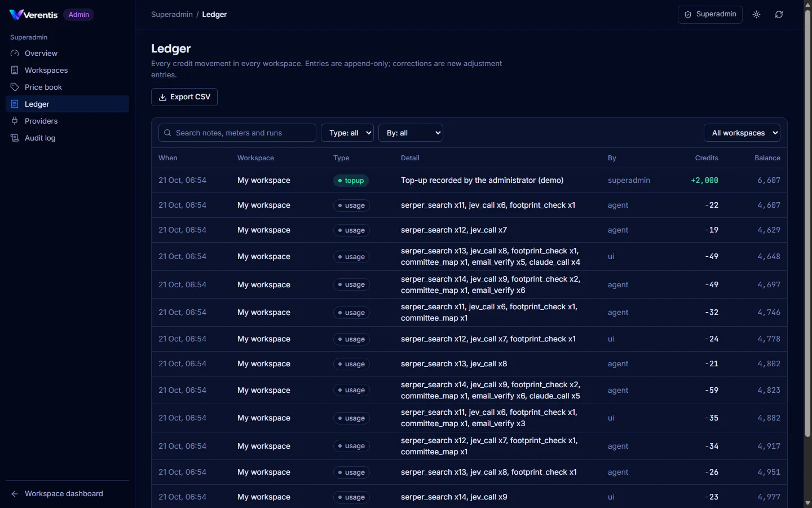Click "serper_search x12, jev_call x7" detail
The width and height of the screenshot is (812, 508).
[454, 230]
